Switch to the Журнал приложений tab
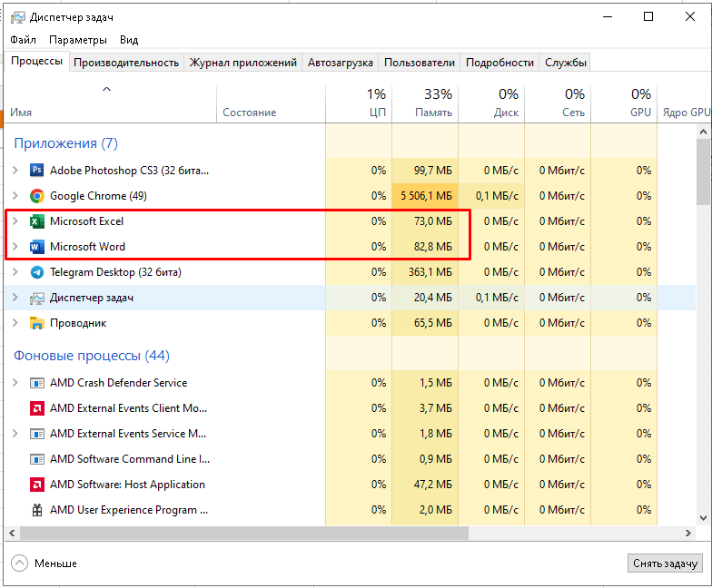 (243, 63)
